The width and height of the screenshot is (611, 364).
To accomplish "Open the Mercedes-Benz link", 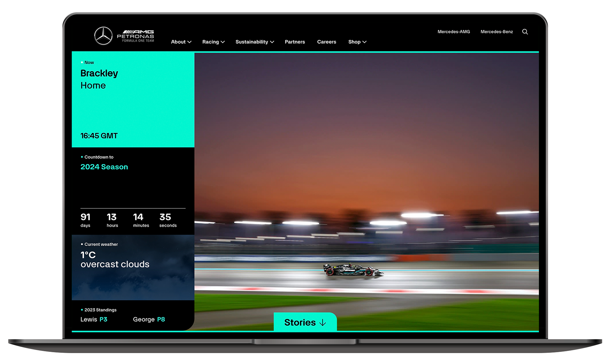I will click(496, 32).
